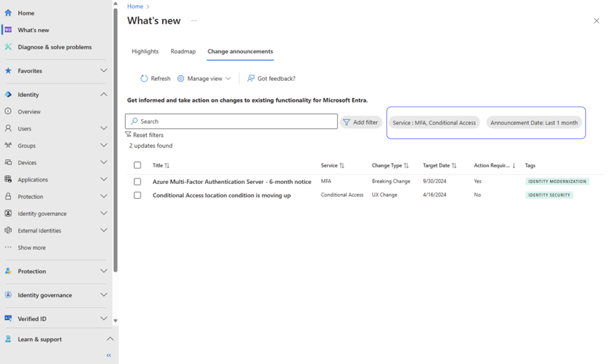This screenshot has height=364, width=612.
Task: Sort table by Change Type column
Action: coord(390,166)
